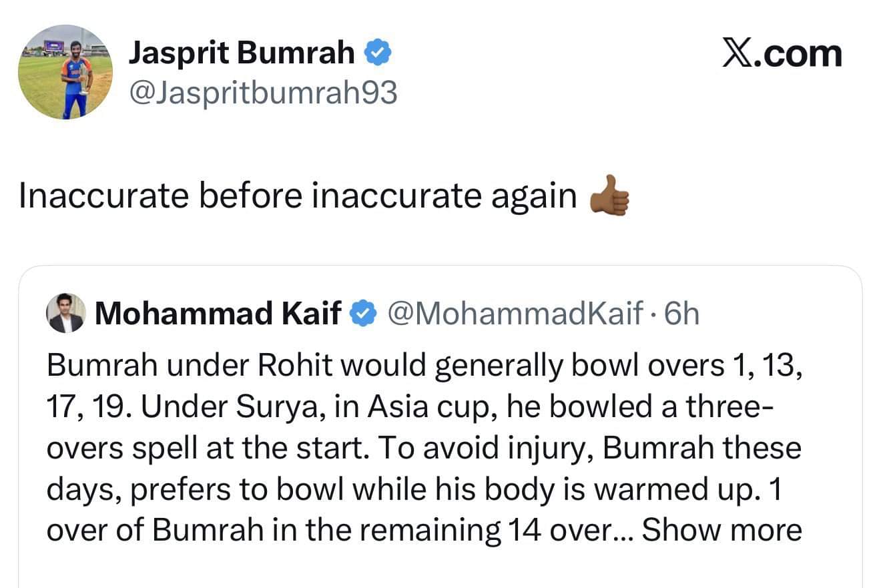
Task: Click Mohammad Kaif's verified badge
Action: (x=362, y=312)
